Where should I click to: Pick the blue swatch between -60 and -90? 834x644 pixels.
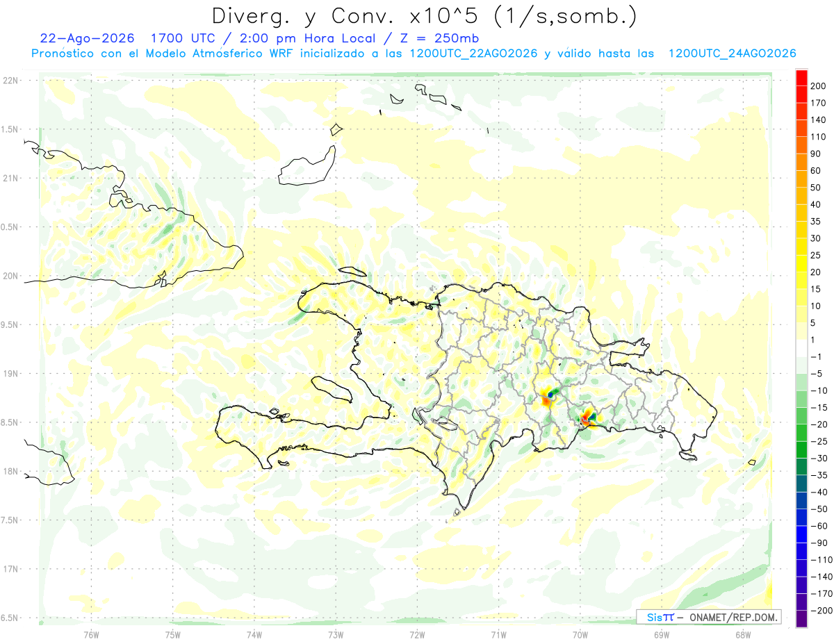[x=801, y=534]
